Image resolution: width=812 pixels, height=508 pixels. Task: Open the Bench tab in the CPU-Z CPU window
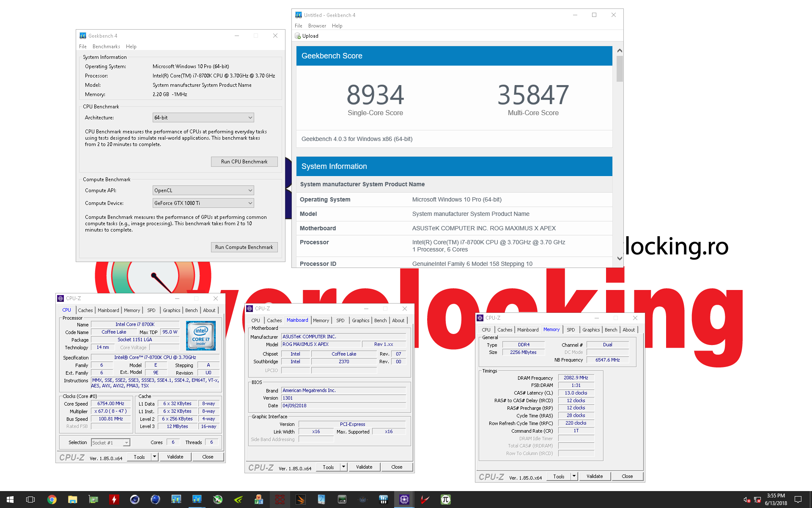pos(191,310)
